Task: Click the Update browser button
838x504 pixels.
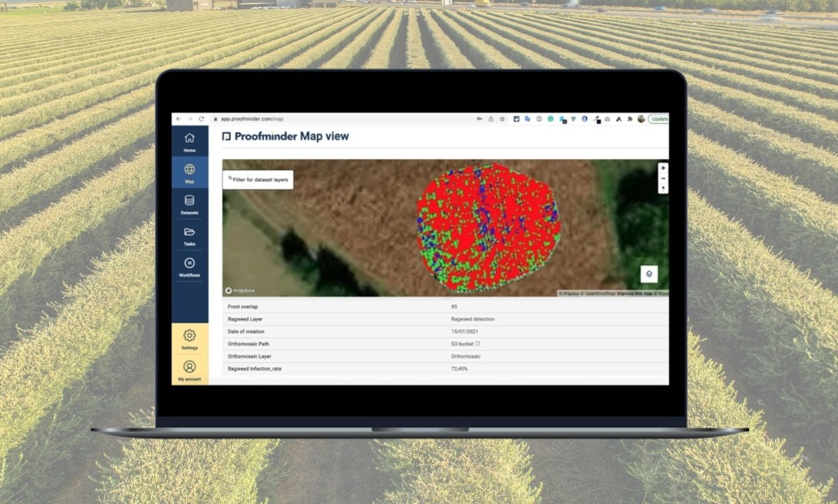Action: click(x=659, y=119)
